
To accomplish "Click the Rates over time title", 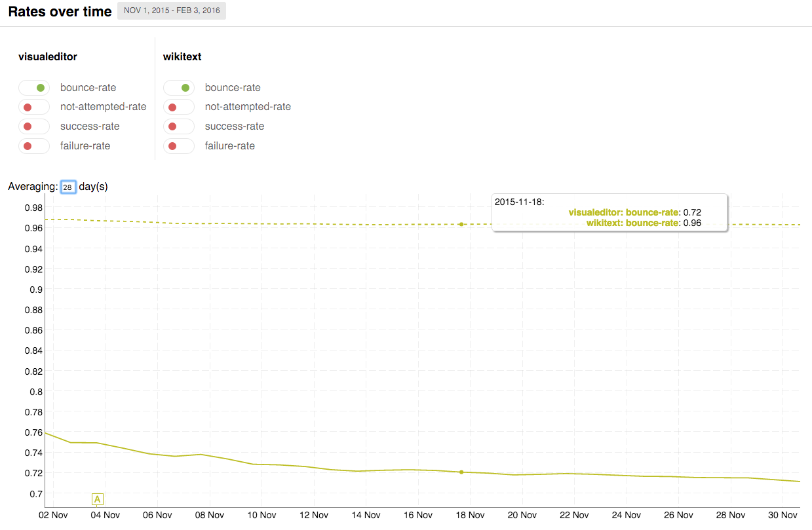I will coord(60,12).
